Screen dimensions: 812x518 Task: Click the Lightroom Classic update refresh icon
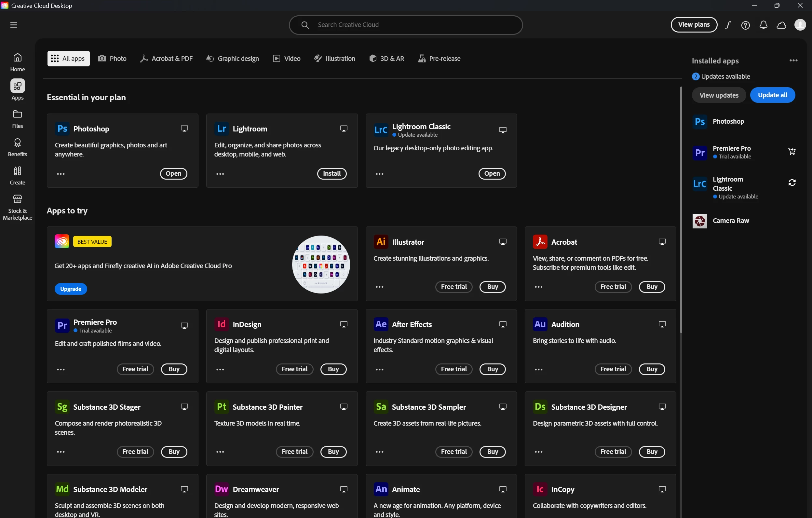click(x=792, y=183)
